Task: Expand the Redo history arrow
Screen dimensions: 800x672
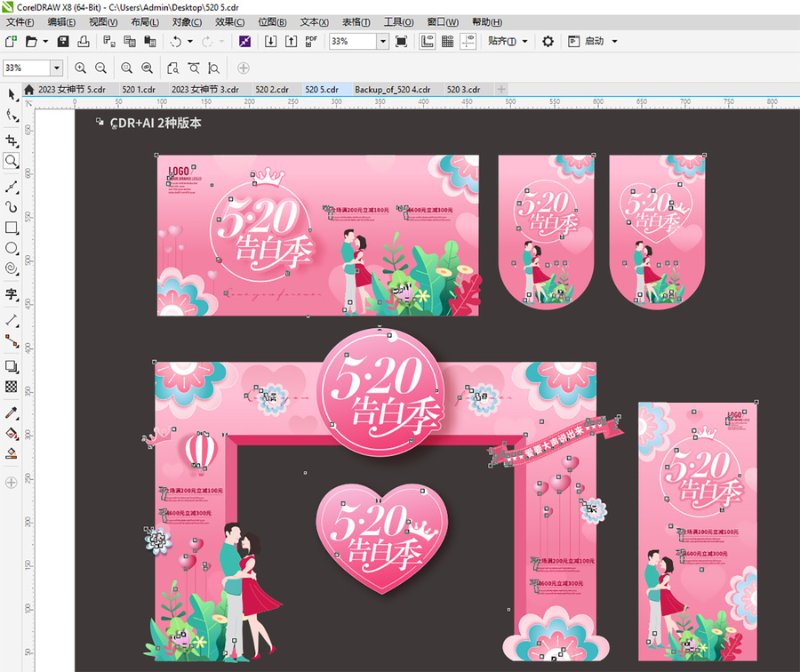Action: tap(221, 41)
